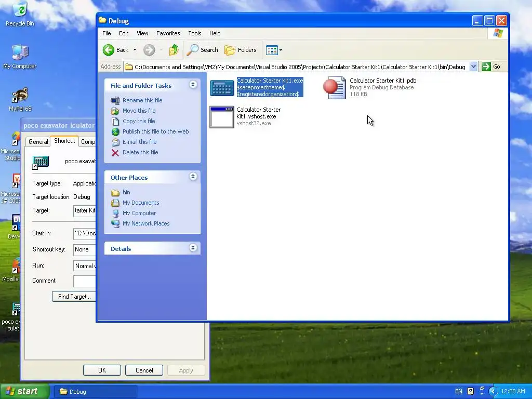Screen dimensions: 532x399
Task: Collapse the Other Places panel
Action: click(193, 177)
